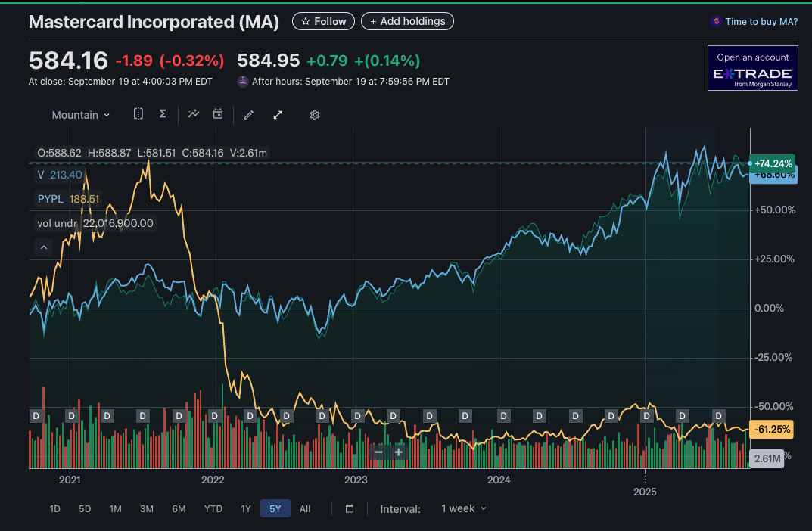Select the YTD time range

pos(213,509)
